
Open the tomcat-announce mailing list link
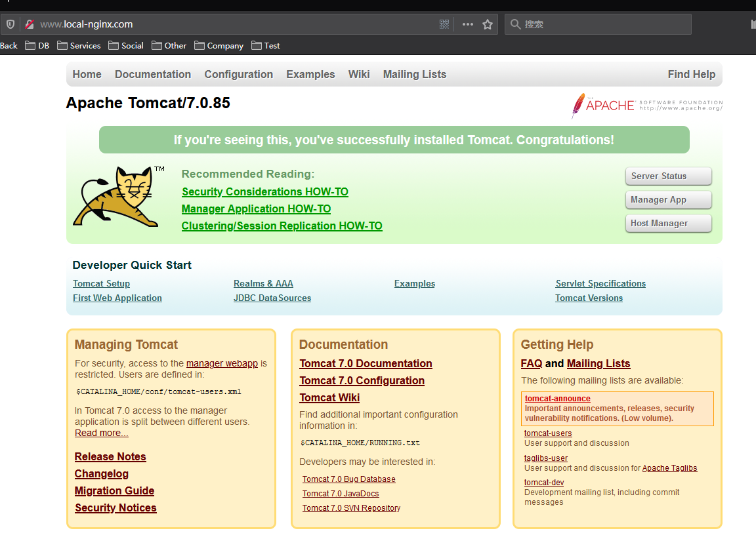(557, 399)
